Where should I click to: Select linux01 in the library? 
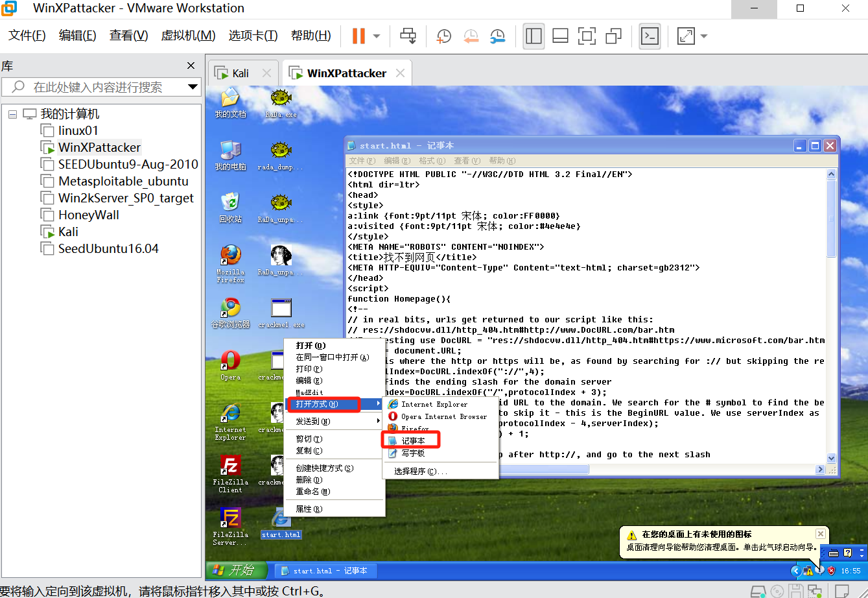click(78, 130)
